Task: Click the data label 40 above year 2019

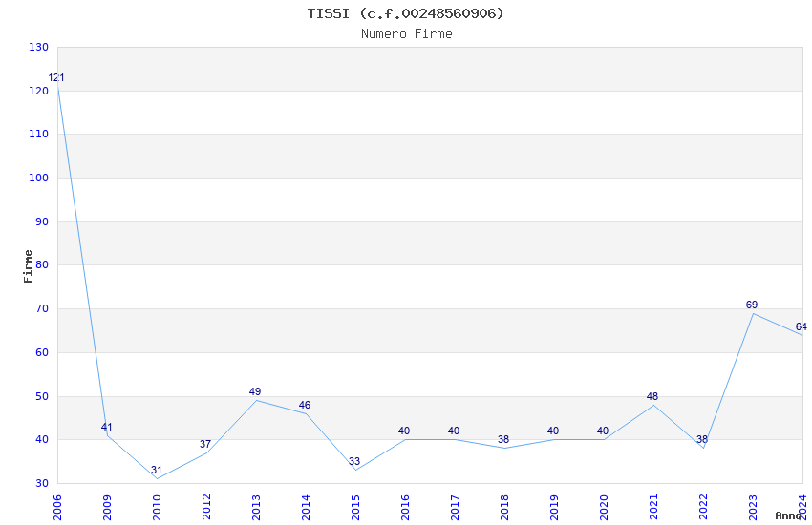Action: (553, 430)
